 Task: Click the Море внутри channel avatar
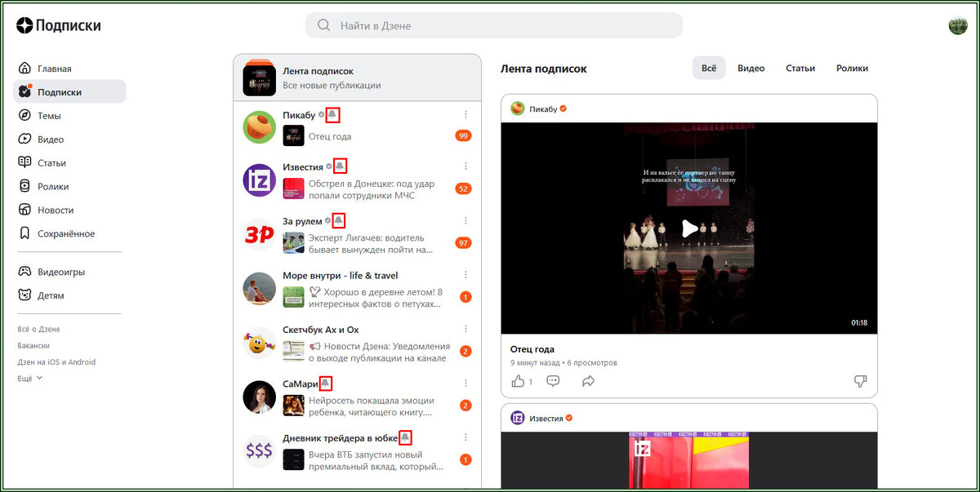coord(260,289)
